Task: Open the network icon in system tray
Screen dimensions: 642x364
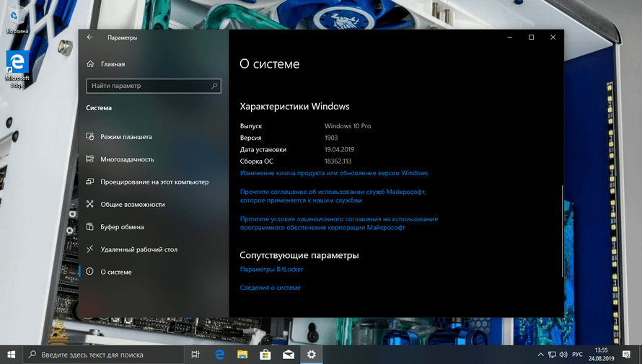Action: click(x=552, y=355)
